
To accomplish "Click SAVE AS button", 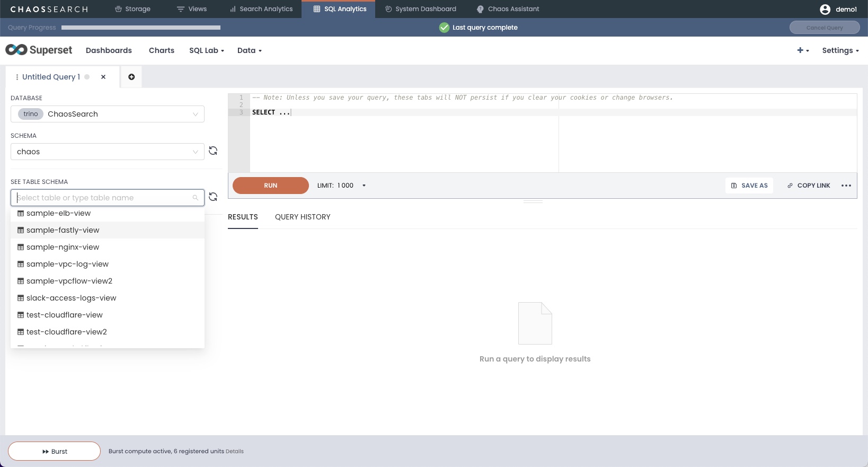I will click(749, 186).
